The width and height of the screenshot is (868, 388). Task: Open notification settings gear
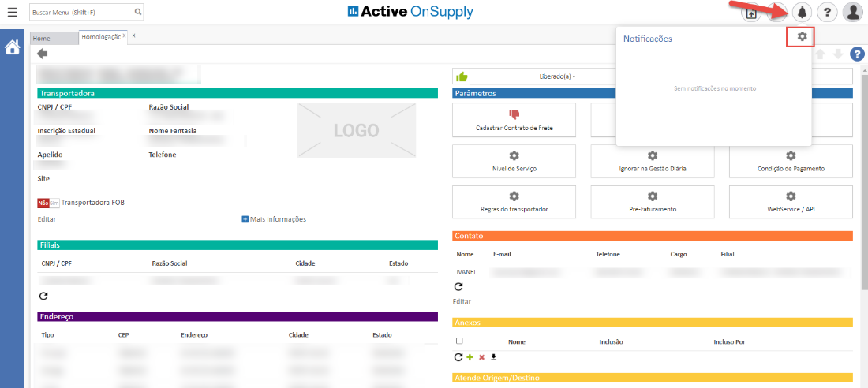coord(802,36)
